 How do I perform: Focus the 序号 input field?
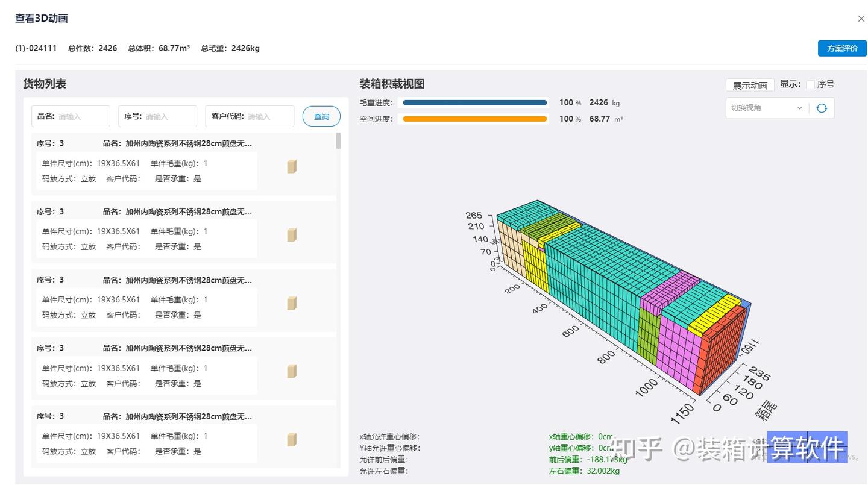pos(157,116)
